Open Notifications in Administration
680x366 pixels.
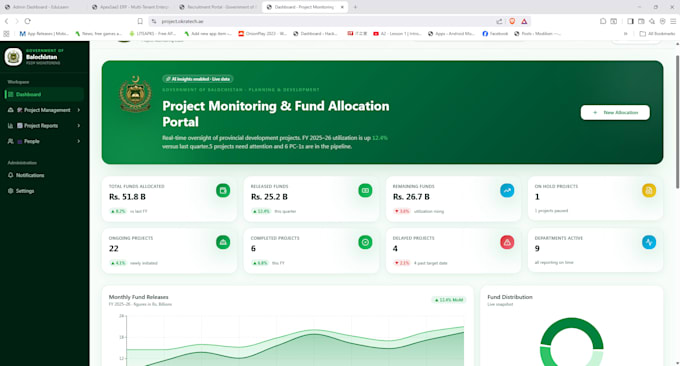click(44, 175)
